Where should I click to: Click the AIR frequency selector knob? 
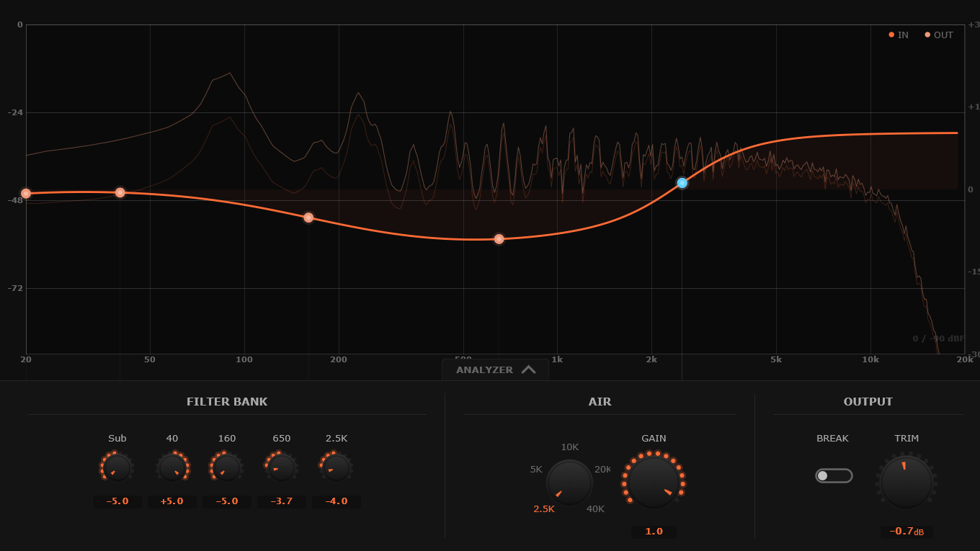pyautogui.click(x=569, y=481)
